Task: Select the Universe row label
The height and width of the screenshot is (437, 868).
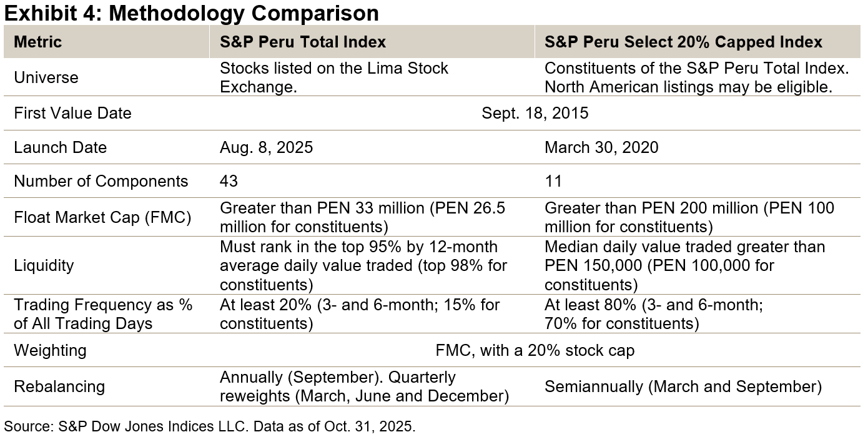Action: (46, 77)
